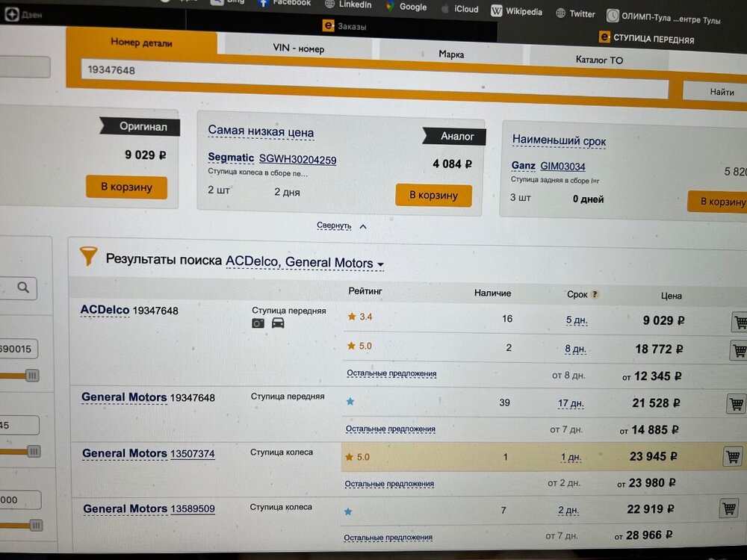The height and width of the screenshot is (560, 747).
Task: Open the ACDelco, General Motors brand dropdown
Action: pyautogui.click(x=305, y=262)
